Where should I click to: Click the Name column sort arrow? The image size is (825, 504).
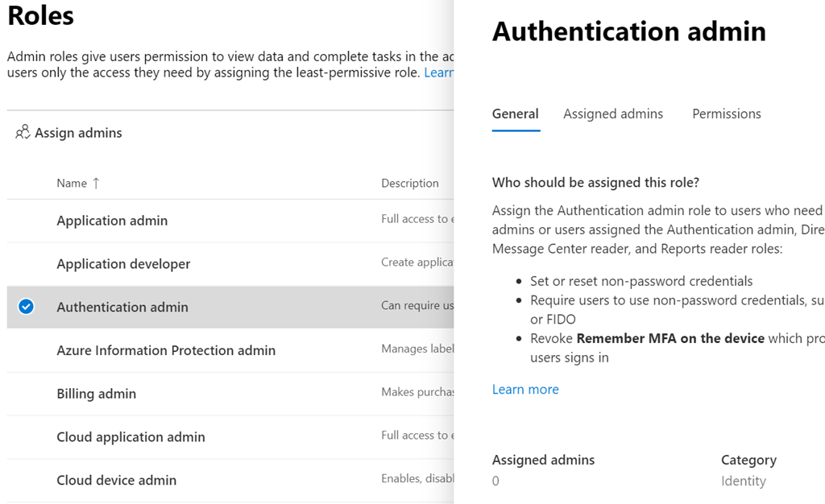tap(97, 184)
